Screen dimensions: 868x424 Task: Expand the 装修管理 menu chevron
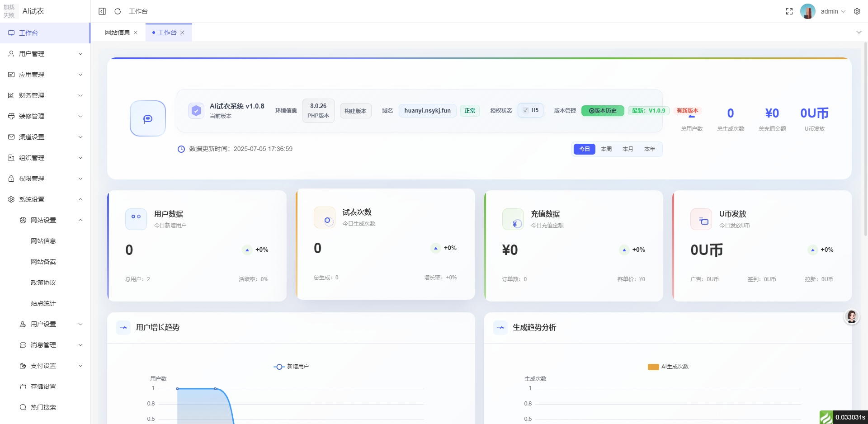click(x=80, y=116)
